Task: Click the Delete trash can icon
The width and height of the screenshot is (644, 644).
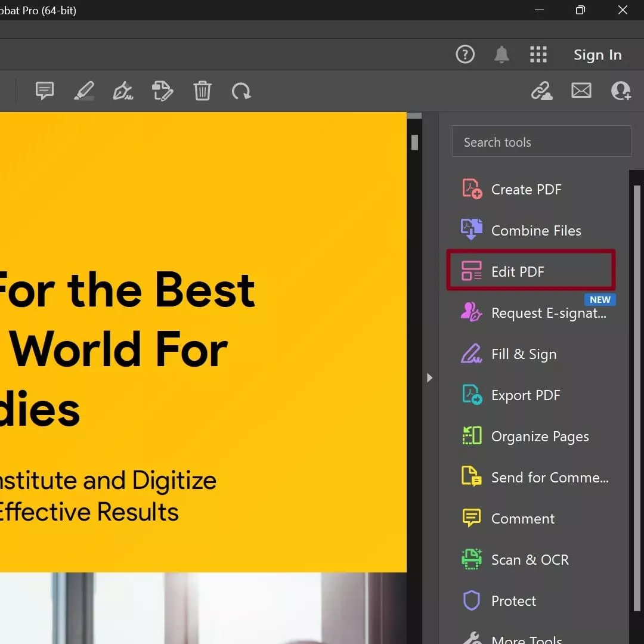Action: [202, 91]
